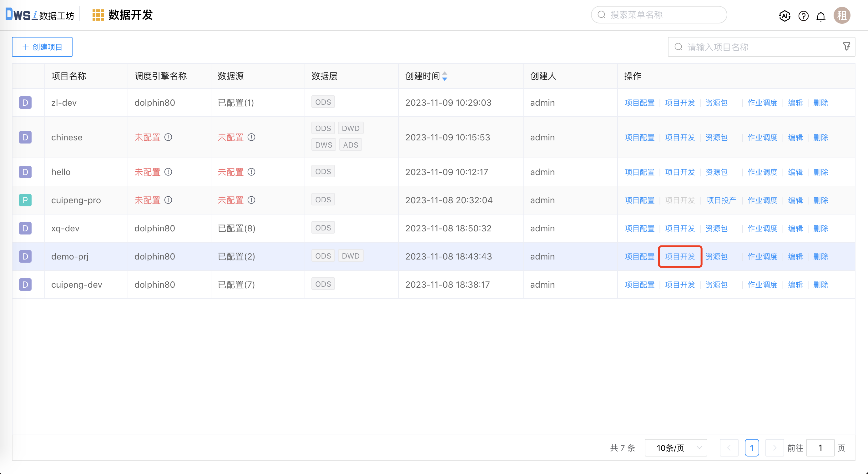
Task: Click the 前往 page number input box
Action: 820,448
